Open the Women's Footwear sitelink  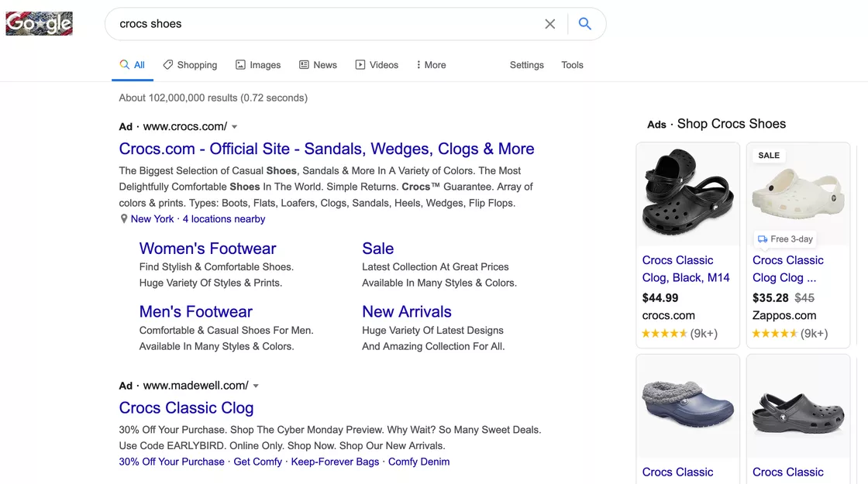click(208, 249)
